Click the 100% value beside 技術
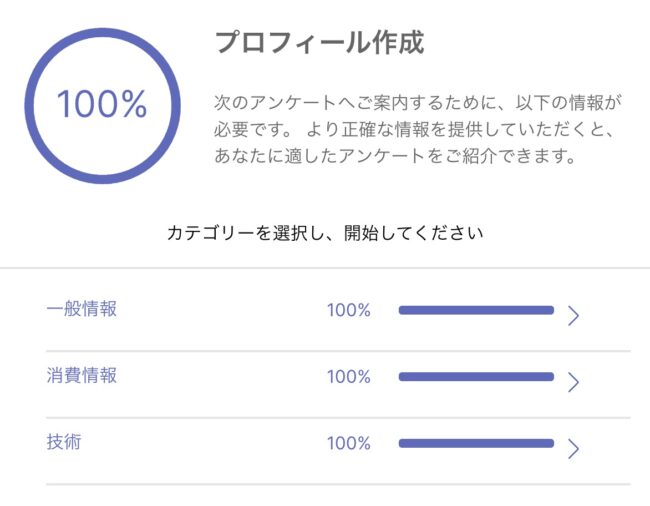650x506 pixels. coord(348,443)
